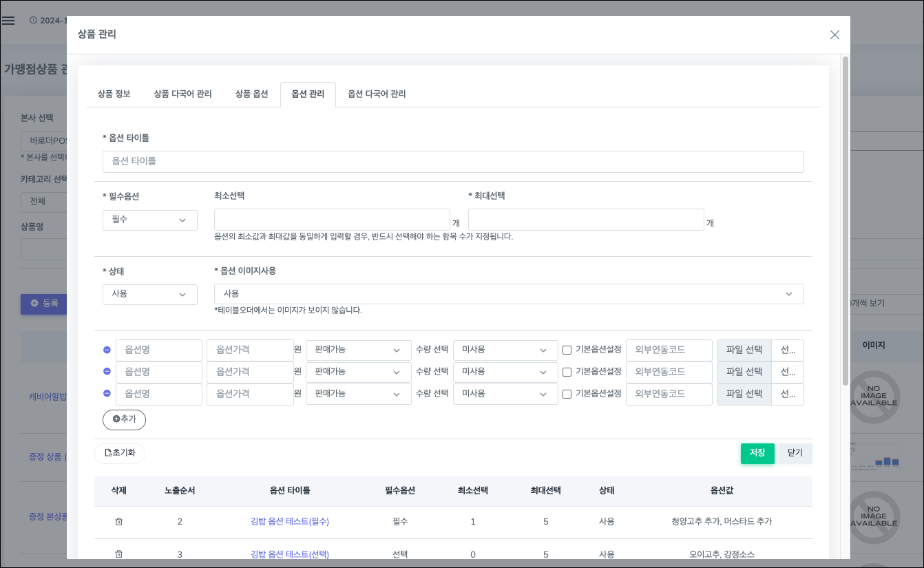Open the 상태 dropdown showing 사용

click(x=149, y=294)
